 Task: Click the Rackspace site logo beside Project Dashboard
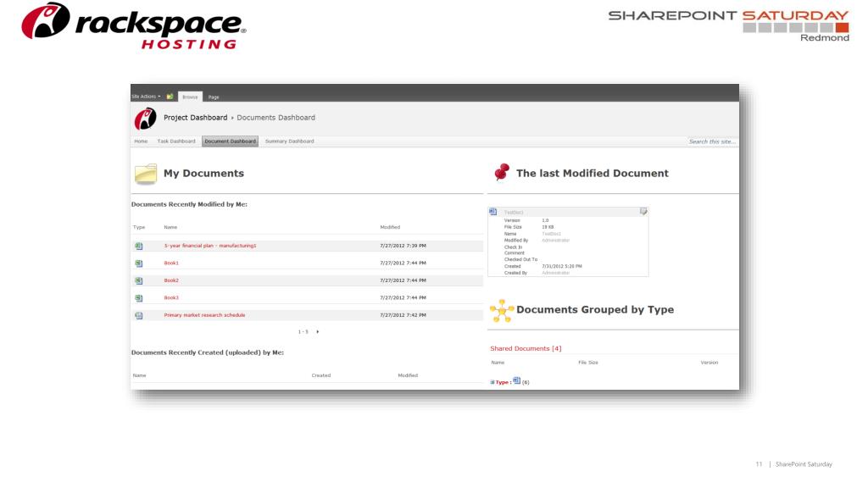click(x=145, y=119)
